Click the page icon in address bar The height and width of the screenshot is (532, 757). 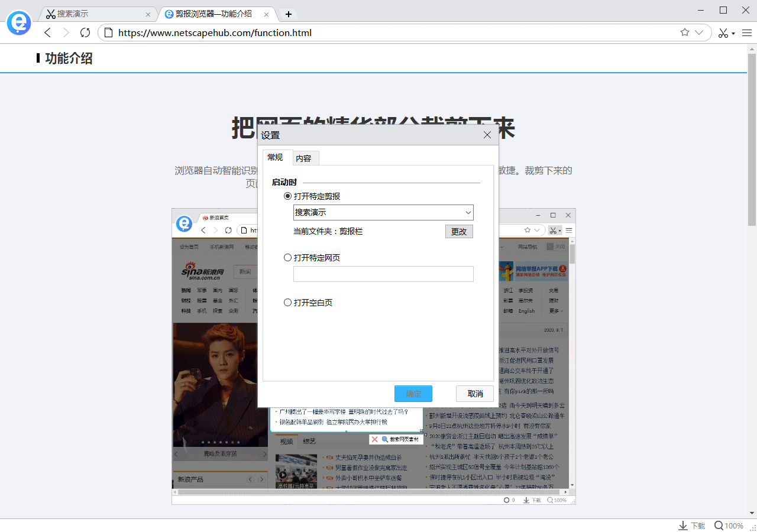pyautogui.click(x=108, y=33)
